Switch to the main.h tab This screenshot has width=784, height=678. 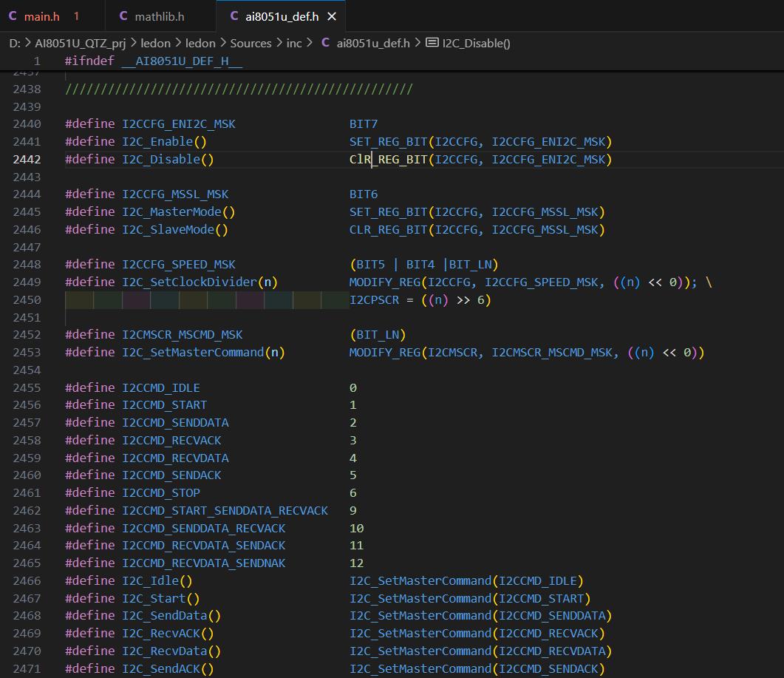[41, 16]
